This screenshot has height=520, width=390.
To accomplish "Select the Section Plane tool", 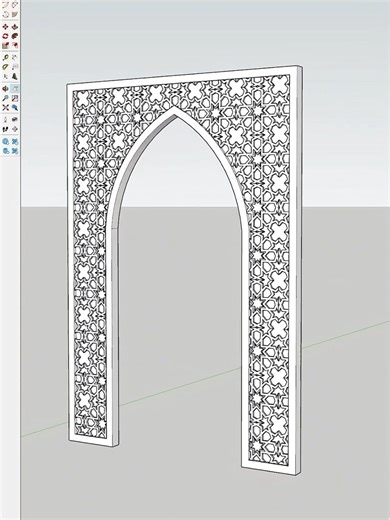I will (x=15, y=129).
